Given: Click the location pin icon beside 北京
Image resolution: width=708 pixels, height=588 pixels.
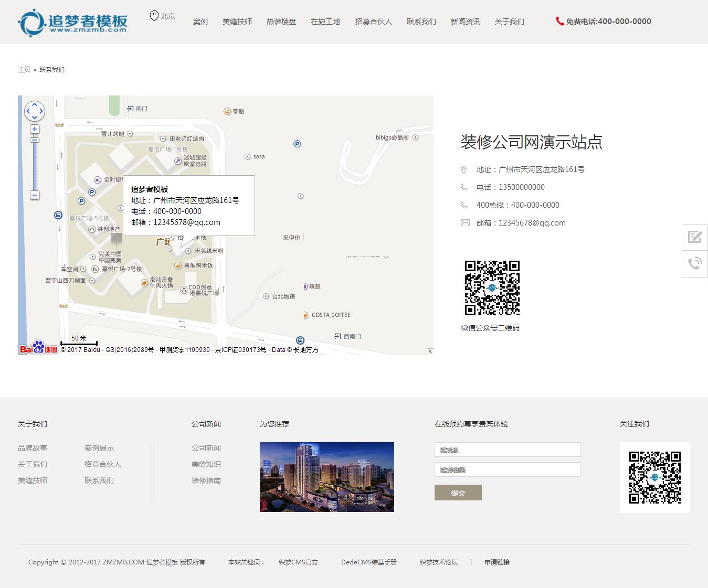Looking at the screenshot, I should 154,16.
